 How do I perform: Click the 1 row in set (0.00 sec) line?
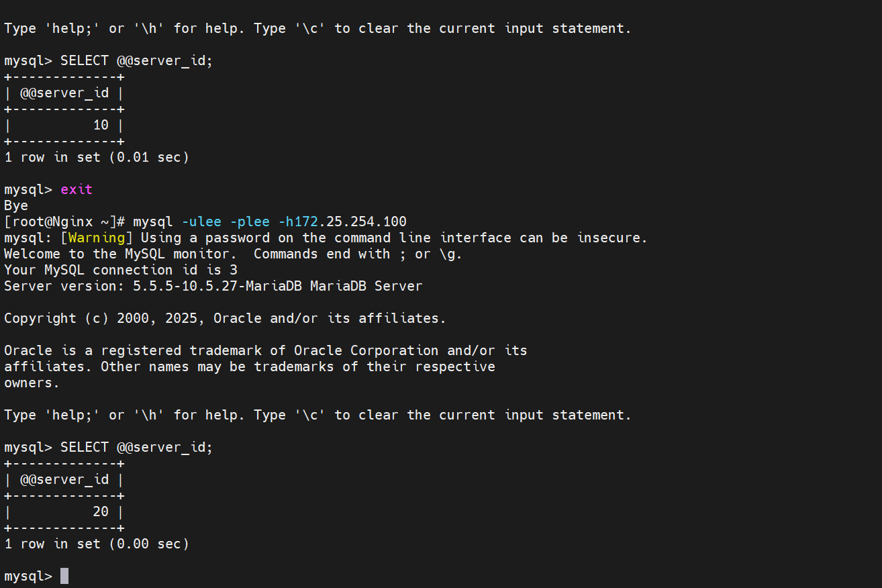click(x=97, y=544)
